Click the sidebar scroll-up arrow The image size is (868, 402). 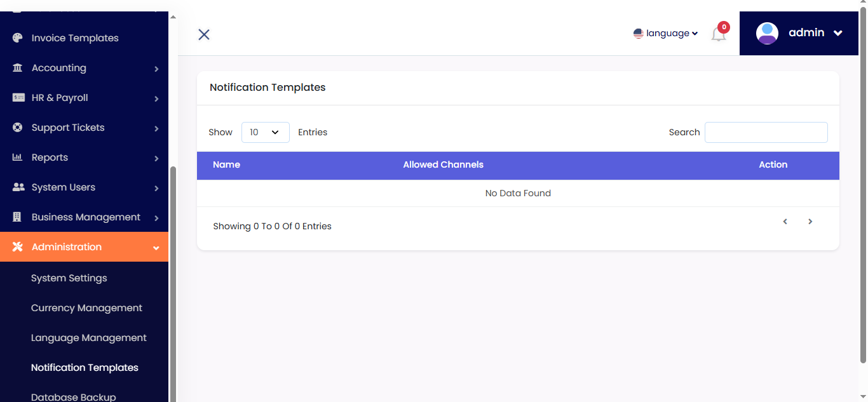[x=173, y=17]
